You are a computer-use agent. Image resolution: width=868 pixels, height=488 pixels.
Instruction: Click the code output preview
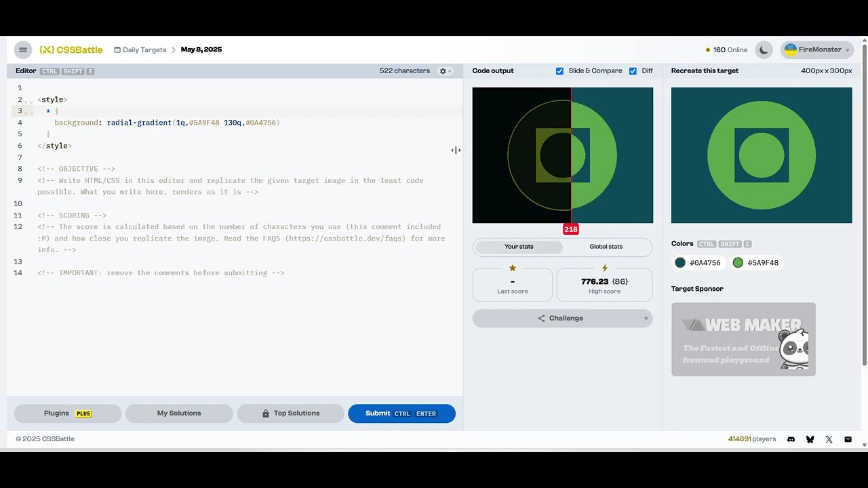coord(563,155)
